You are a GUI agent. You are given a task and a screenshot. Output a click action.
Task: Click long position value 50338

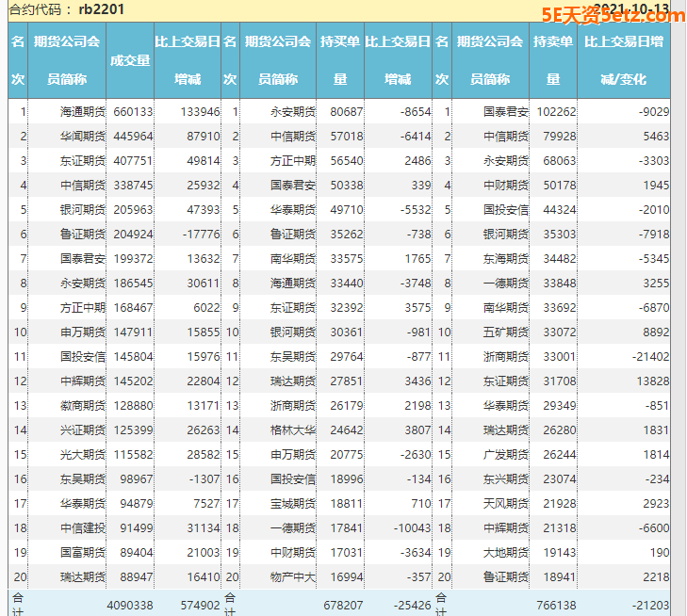click(347, 186)
